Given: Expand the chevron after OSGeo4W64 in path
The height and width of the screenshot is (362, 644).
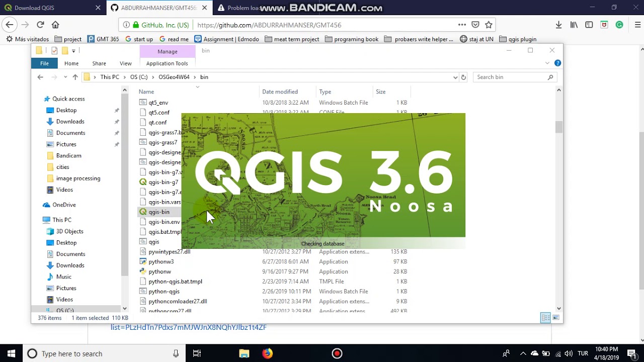Looking at the screenshot, I should 195,77.
